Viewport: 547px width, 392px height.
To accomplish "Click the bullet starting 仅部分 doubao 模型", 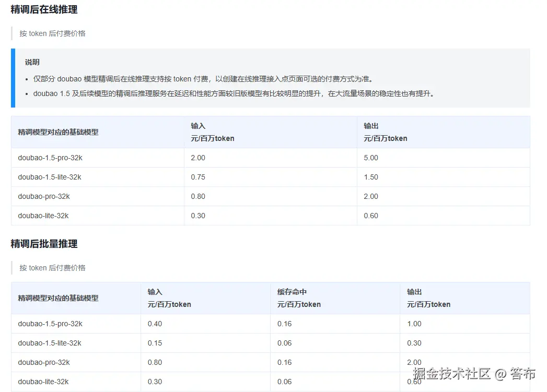I will coord(203,79).
